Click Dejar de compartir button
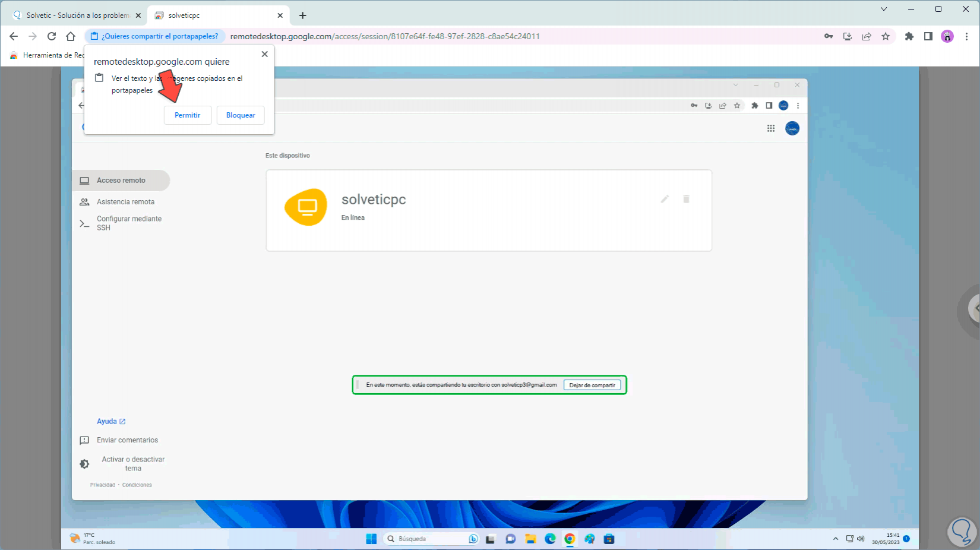Image resolution: width=980 pixels, height=550 pixels. click(592, 385)
